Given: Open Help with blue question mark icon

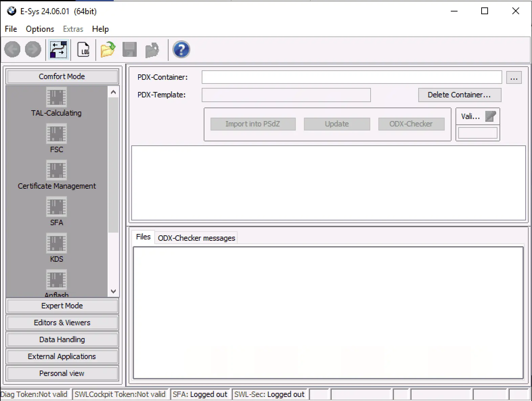Looking at the screenshot, I should pyautogui.click(x=181, y=50).
